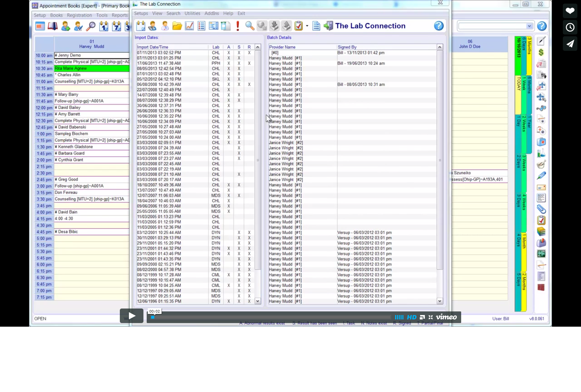The height and width of the screenshot is (392, 581).
Task: Click the add patient icon with green plus
Action: [x=66, y=26]
